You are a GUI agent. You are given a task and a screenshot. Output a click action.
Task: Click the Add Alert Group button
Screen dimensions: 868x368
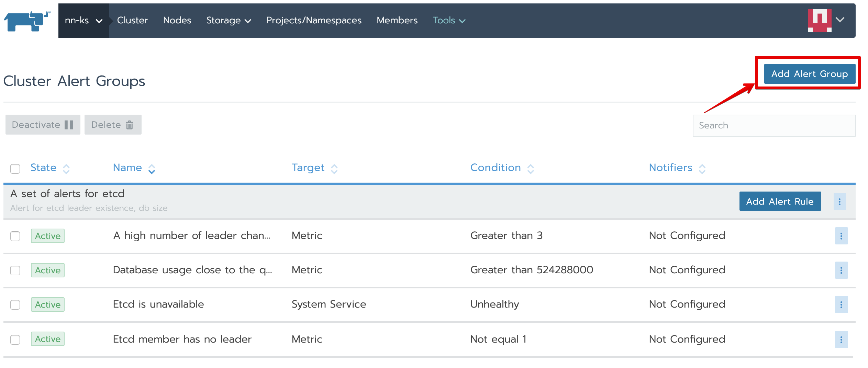click(x=809, y=74)
